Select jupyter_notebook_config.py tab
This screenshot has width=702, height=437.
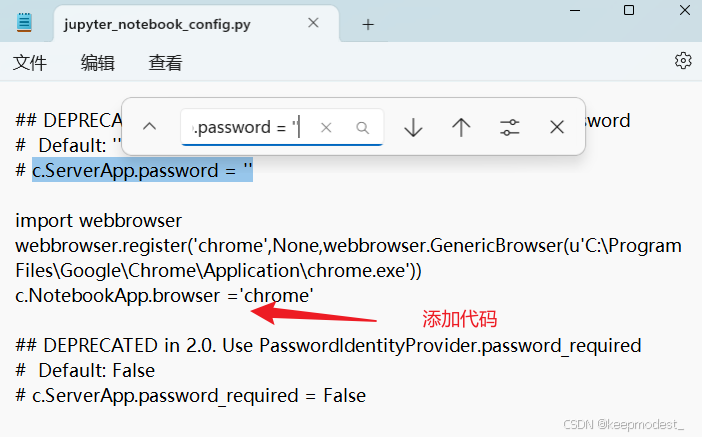pyautogui.click(x=157, y=24)
